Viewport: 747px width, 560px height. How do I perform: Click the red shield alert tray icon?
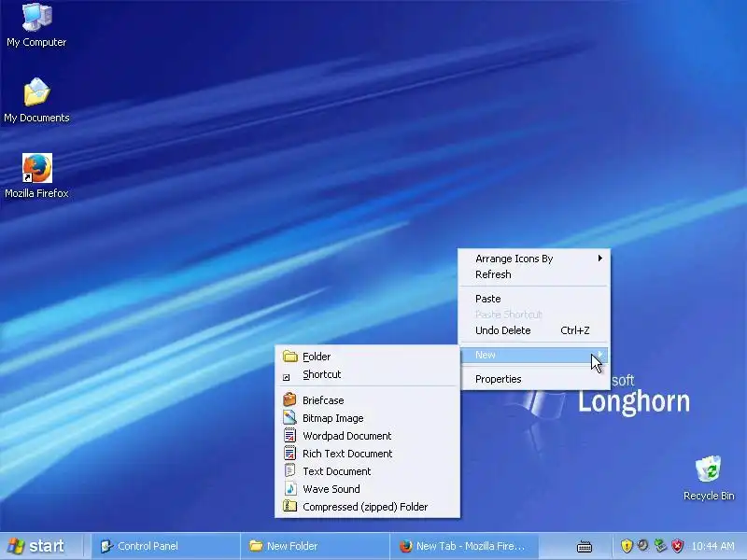pos(678,546)
